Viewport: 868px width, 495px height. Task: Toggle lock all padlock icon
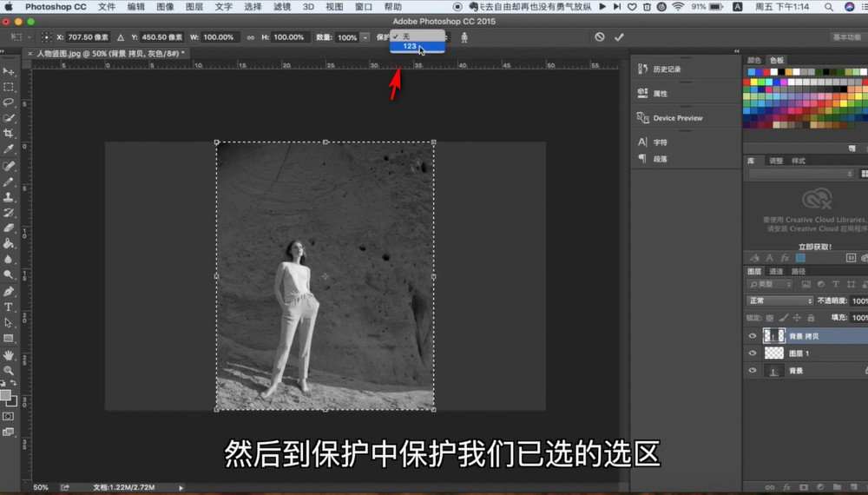(811, 318)
